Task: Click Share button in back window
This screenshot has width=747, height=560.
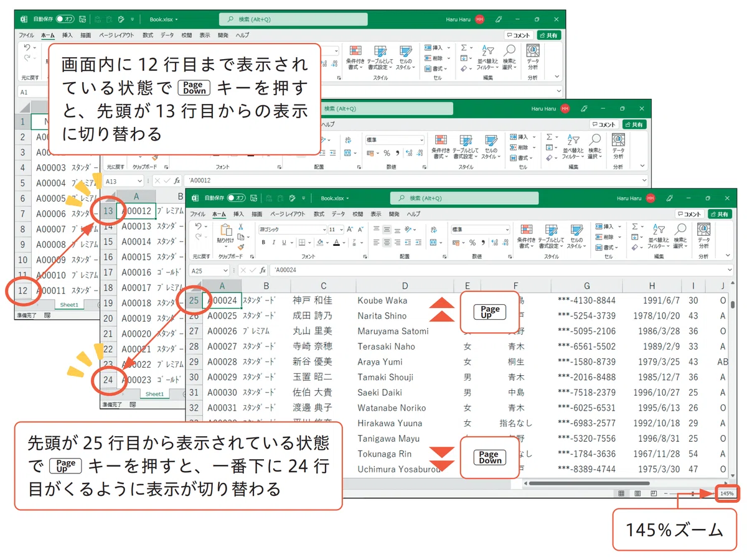Action: click(549, 35)
